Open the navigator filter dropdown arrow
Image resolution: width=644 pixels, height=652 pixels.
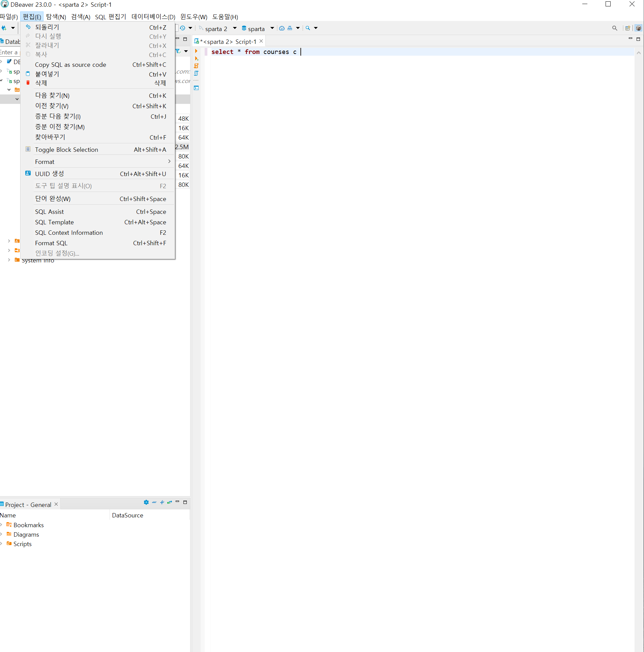point(186,51)
